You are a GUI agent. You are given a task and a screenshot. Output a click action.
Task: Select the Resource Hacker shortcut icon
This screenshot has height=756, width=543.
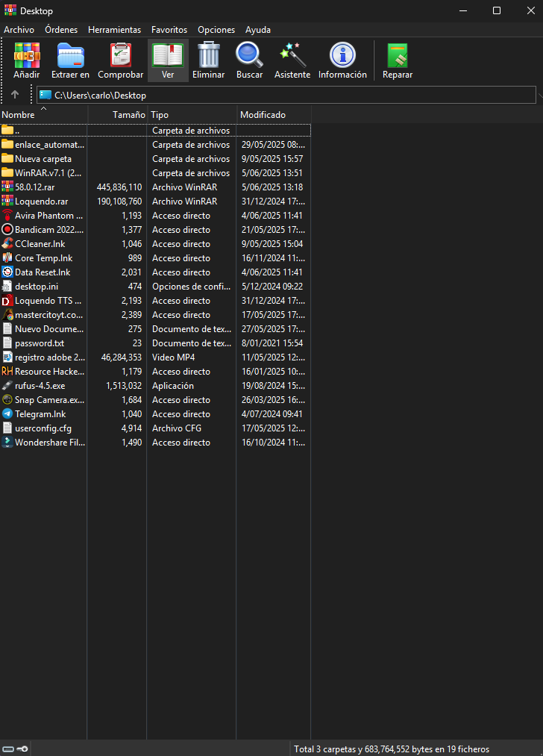7,371
